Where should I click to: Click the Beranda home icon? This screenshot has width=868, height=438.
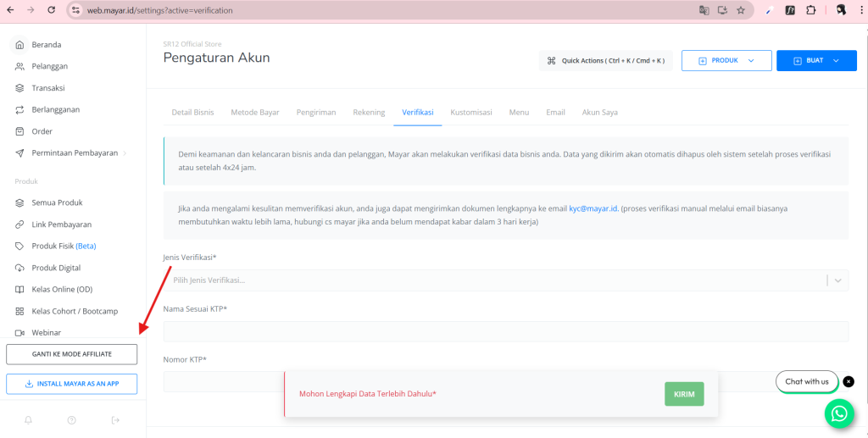click(20, 45)
